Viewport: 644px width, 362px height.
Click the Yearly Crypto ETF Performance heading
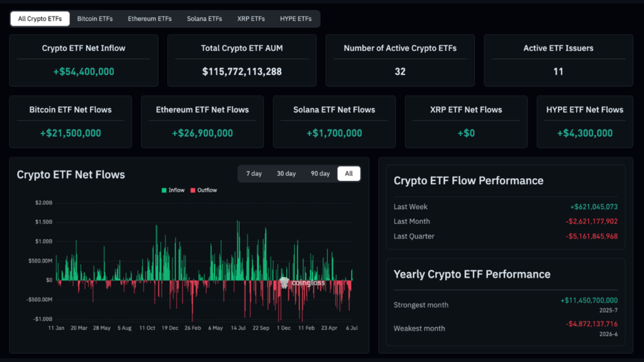coord(472,275)
